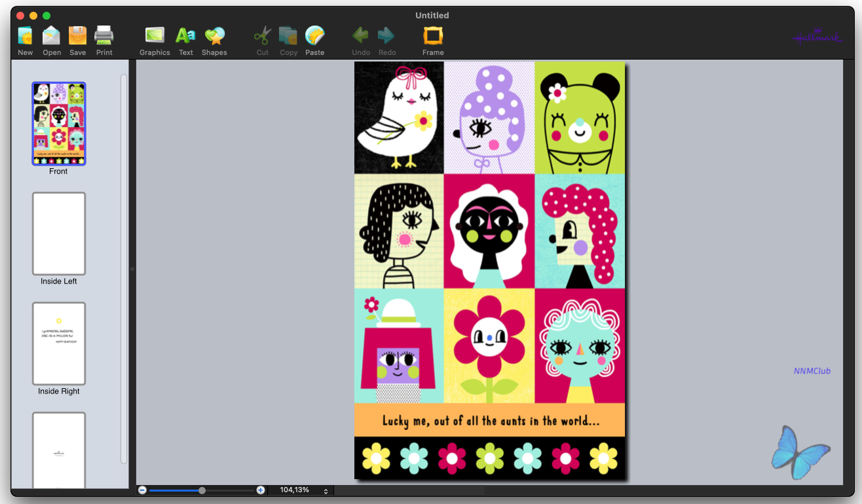Select the Inside Right page thumbnail
The height and width of the screenshot is (504, 862).
pos(59,344)
